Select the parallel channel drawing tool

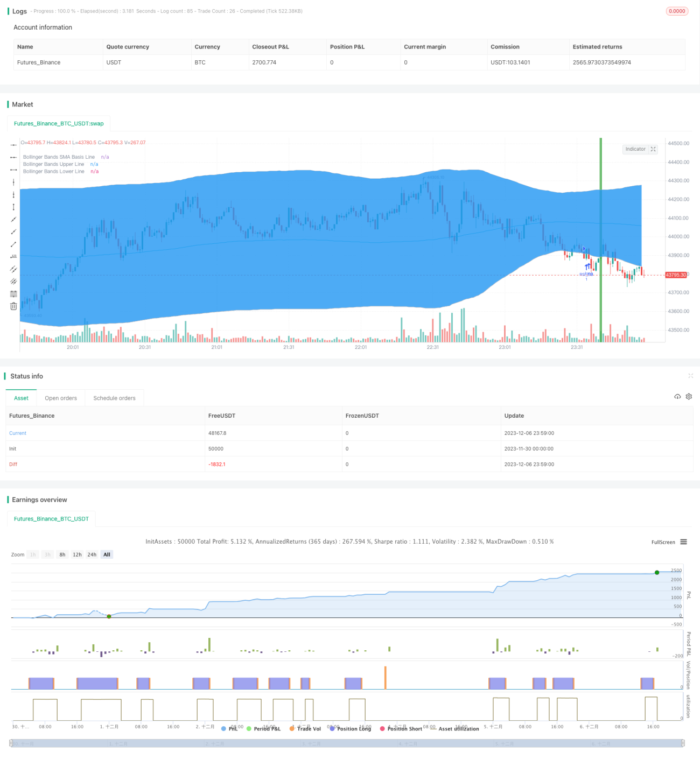(x=13, y=269)
